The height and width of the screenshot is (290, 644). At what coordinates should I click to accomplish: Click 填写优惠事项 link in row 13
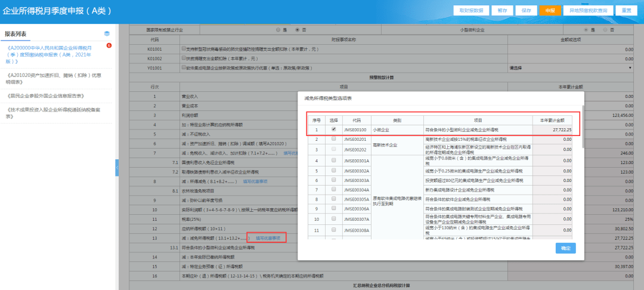[268, 237]
